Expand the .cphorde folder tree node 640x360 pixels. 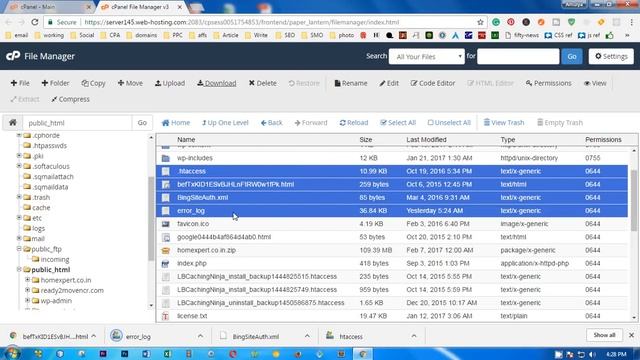19,135
